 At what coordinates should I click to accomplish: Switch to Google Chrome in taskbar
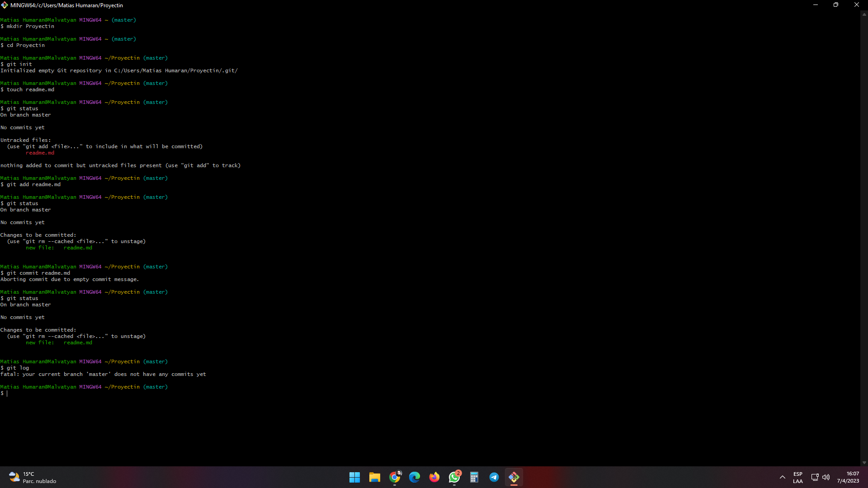click(395, 477)
